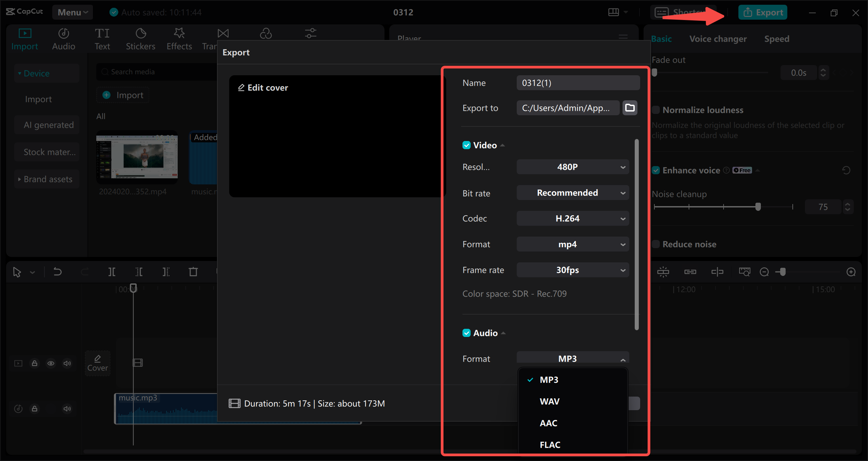The height and width of the screenshot is (461, 868).
Task: Click the Export button to render
Action: click(x=763, y=13)
